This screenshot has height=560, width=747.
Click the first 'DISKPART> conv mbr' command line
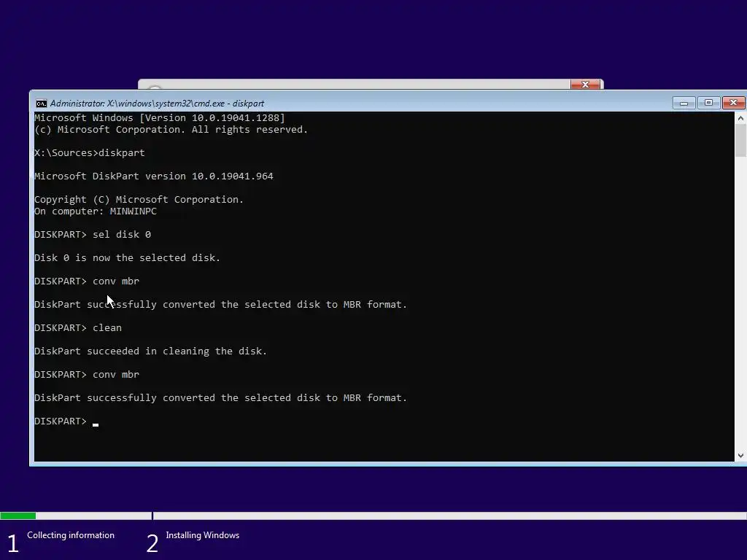[87, 281]
